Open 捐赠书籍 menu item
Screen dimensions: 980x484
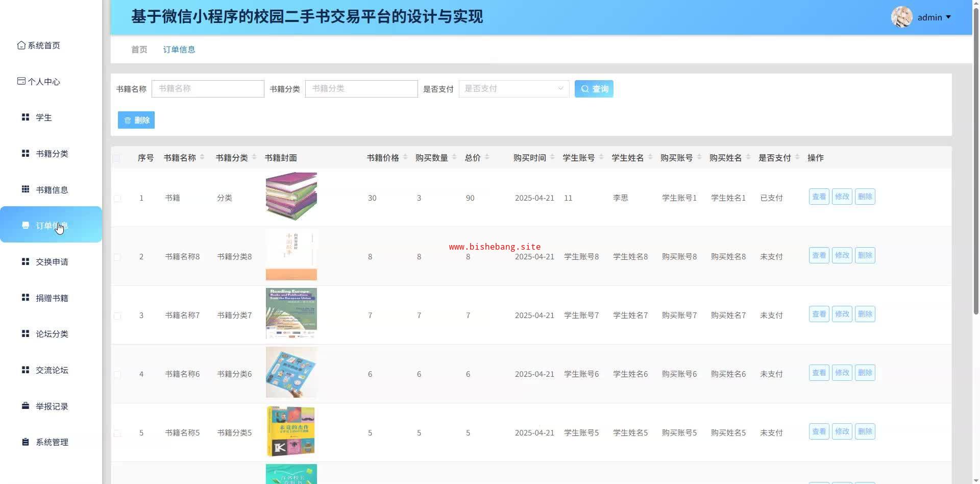(52, 298)
